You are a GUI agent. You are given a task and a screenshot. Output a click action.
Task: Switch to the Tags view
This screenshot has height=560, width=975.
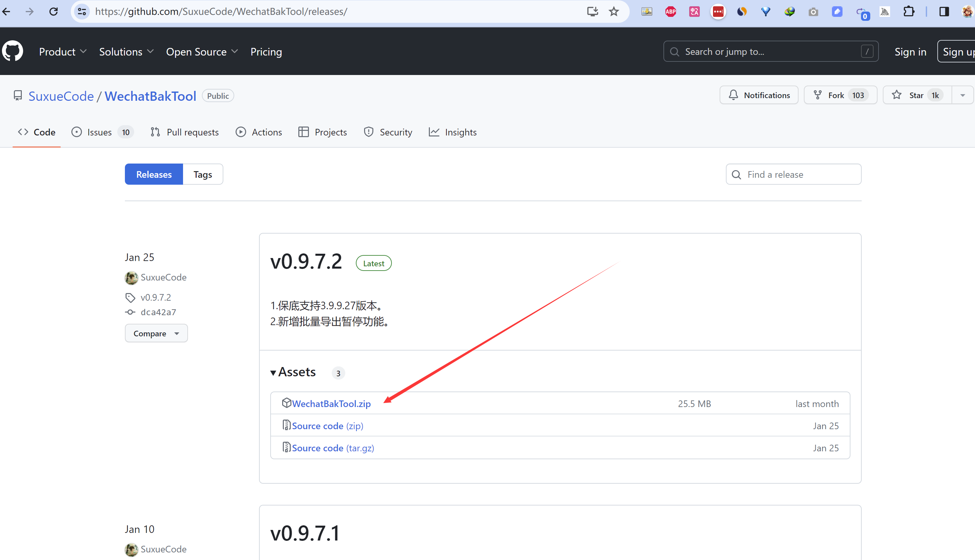pos(203,174)
